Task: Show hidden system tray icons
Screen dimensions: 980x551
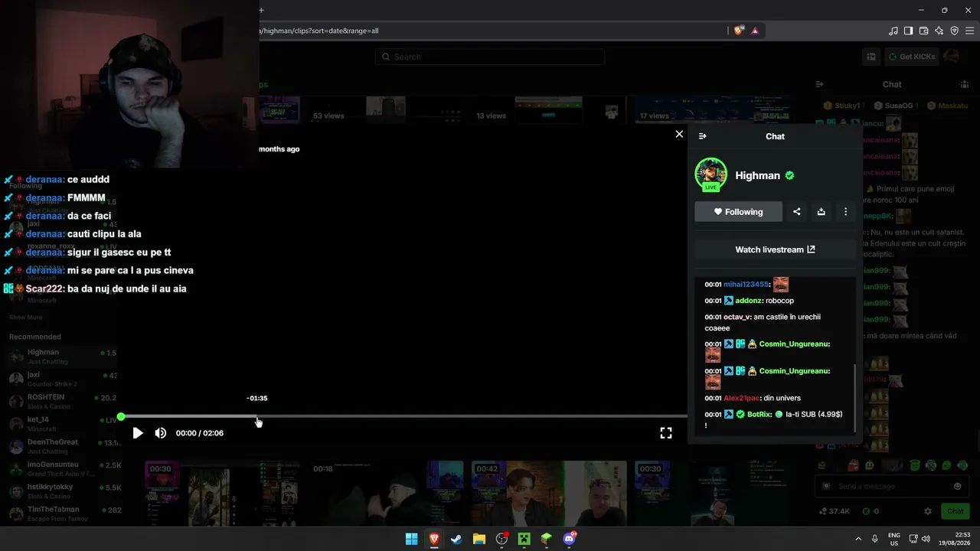Action: click(x=857, y=539)
